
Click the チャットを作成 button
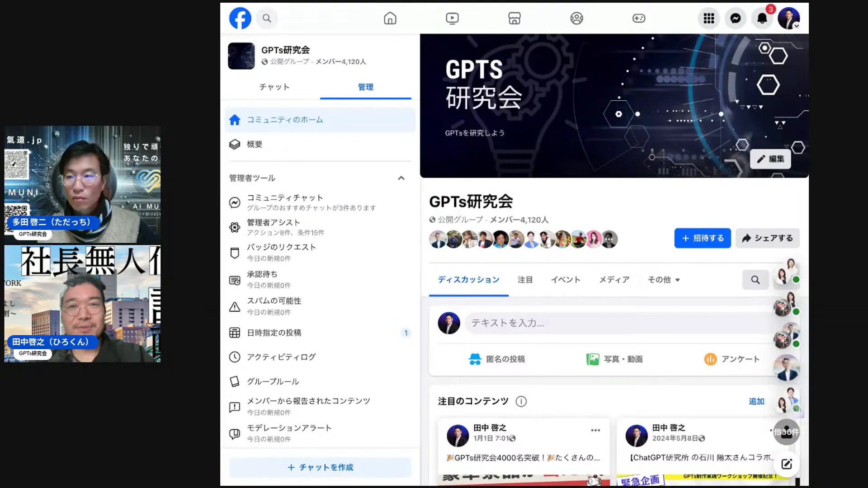click(320, 467)
